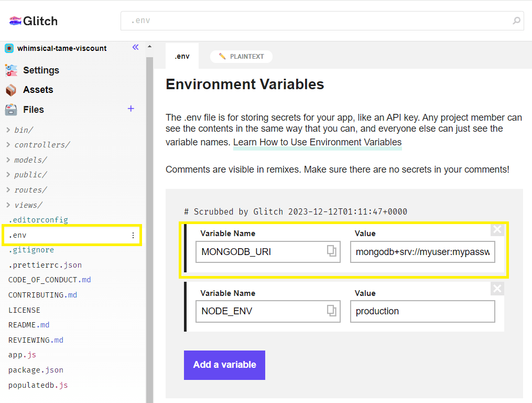This screenshot has height=403, width=532.
Task: Open the .env file options kebab menu
Action: pos(133,235)
